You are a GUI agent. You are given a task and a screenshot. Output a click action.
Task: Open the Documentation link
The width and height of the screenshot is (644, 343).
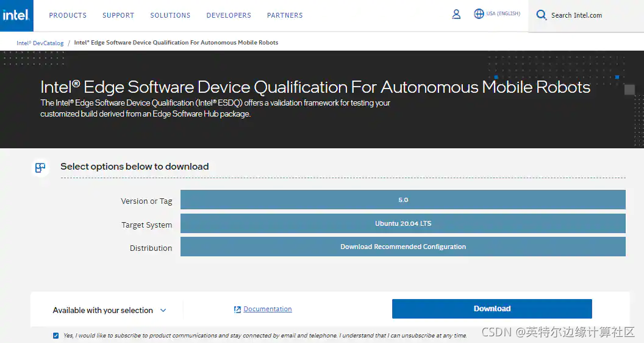[x=267, y=309]
